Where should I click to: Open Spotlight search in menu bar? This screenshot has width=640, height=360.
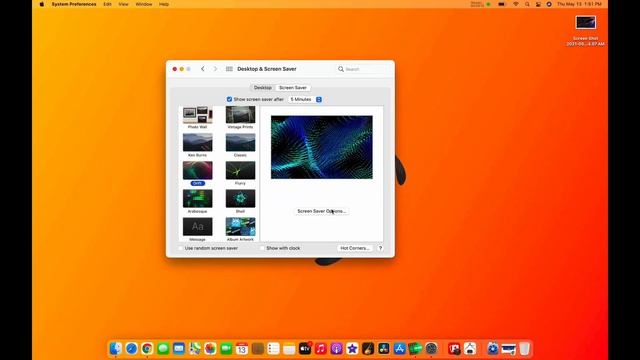pyautogui.click(x=527, y=4)
